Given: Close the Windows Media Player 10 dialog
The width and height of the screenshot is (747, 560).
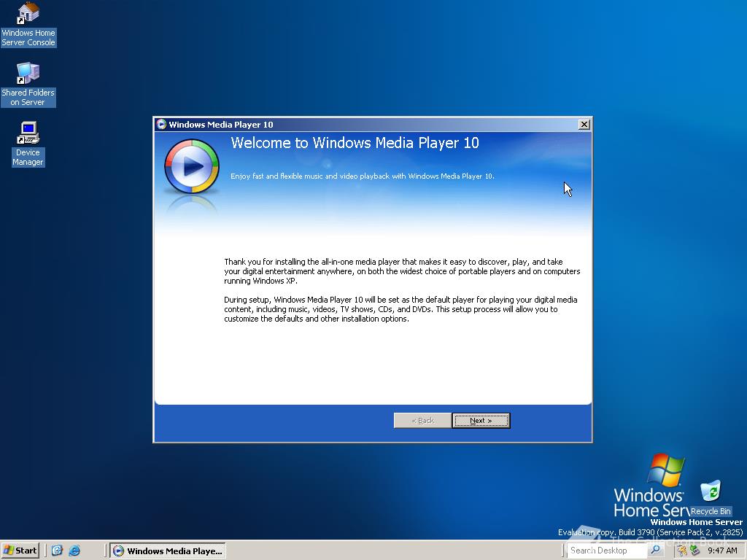Looking at the screenshot, I should 584,124.
